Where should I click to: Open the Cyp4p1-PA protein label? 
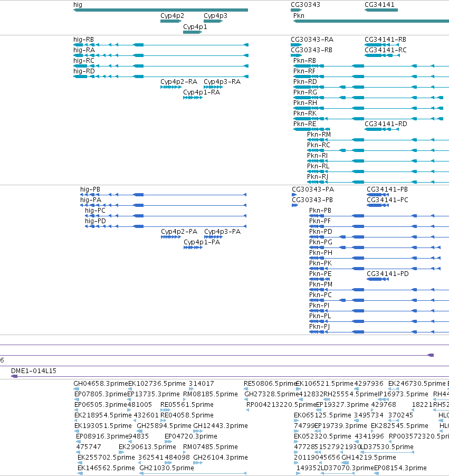pos(202,242)
